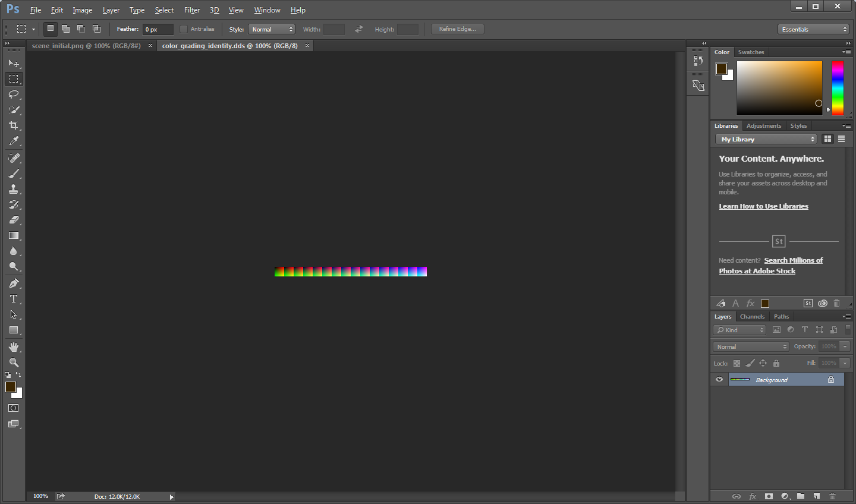
Task: Select the Move tool
Action: point(14,63)
